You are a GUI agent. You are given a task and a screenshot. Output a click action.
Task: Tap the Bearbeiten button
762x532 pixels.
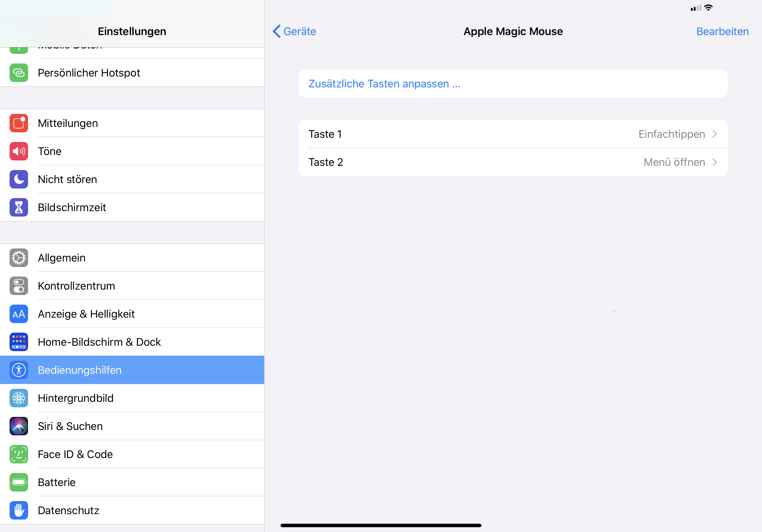point(722,31)
